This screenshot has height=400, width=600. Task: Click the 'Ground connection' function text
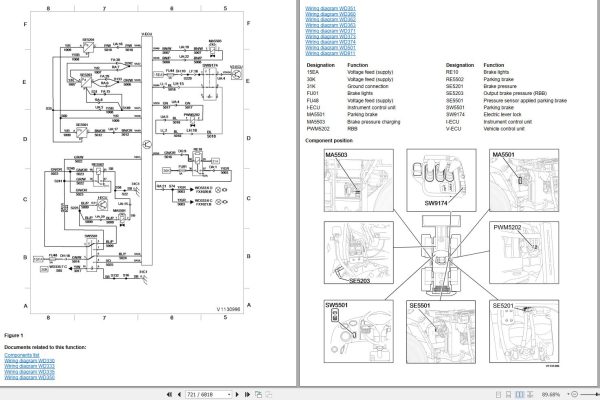[x=368, y=86]
